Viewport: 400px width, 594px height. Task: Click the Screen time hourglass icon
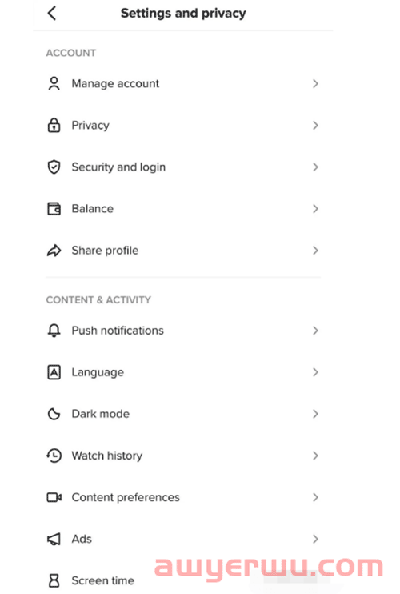tap(54, 580)
